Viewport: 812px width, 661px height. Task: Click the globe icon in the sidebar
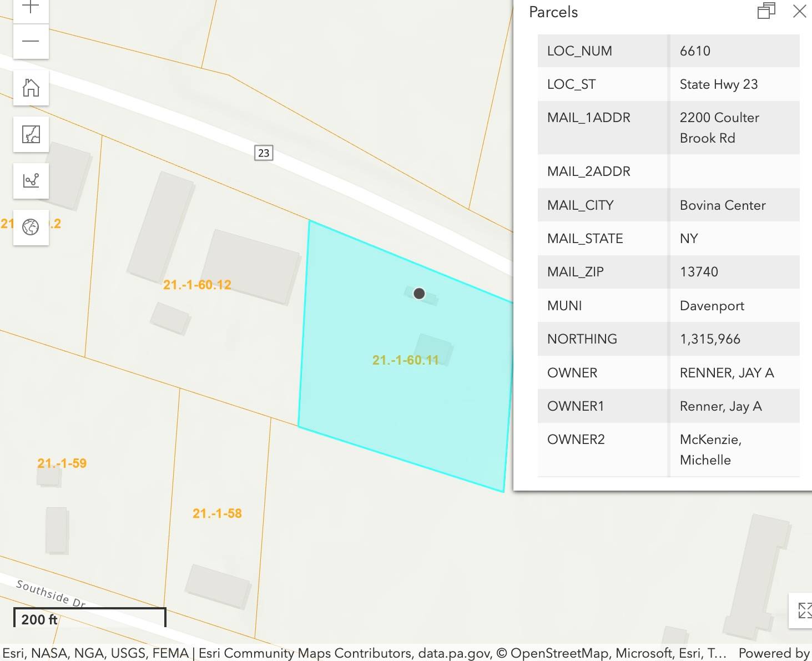(x=31, y=227)
